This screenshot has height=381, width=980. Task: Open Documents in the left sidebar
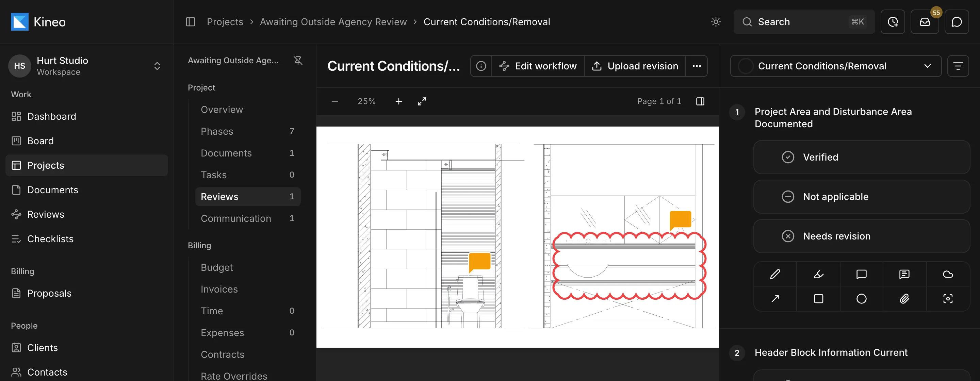(87, 190)
